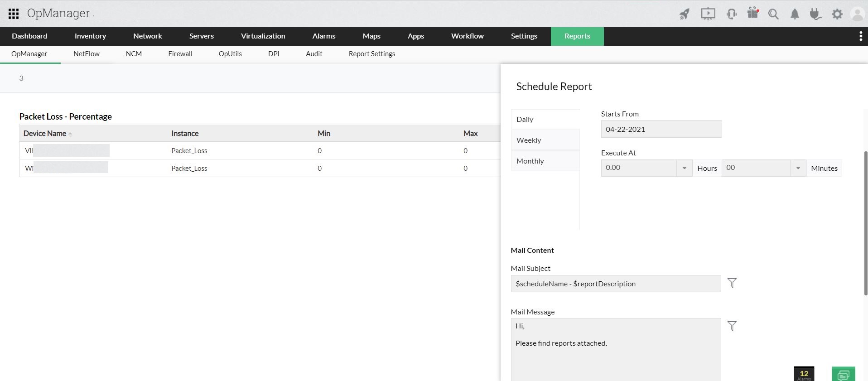Switch to the Audit sub-tab
868x381 pixels.
point(314,54)
